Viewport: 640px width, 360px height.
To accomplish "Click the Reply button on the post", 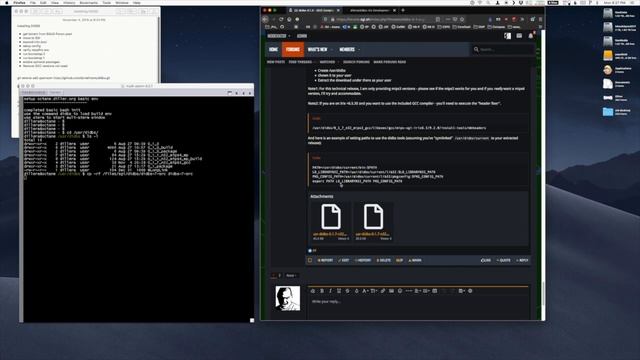I will click(522, 260).
